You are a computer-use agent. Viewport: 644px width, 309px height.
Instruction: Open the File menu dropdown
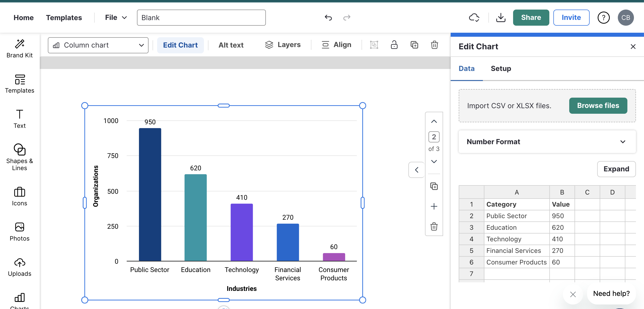pyautogui.click(x=116, y=18)
